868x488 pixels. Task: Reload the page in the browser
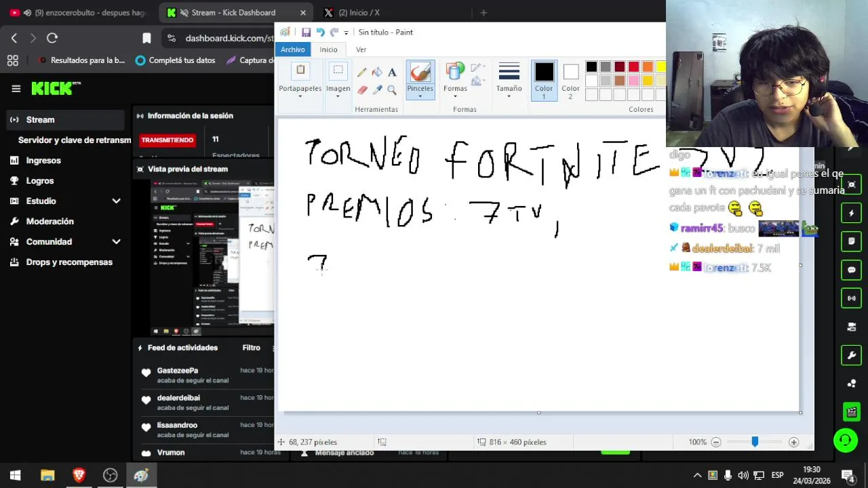pos(52,38)
